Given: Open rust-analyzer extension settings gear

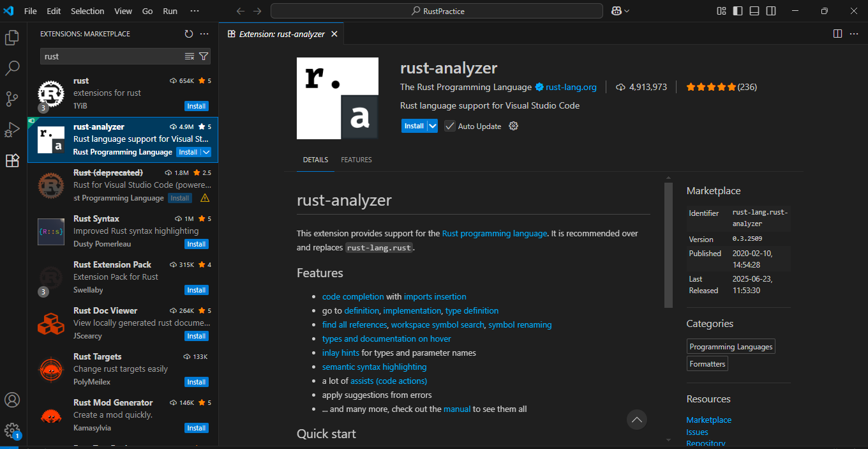Looking at the screenshot, I should (513, 126).
